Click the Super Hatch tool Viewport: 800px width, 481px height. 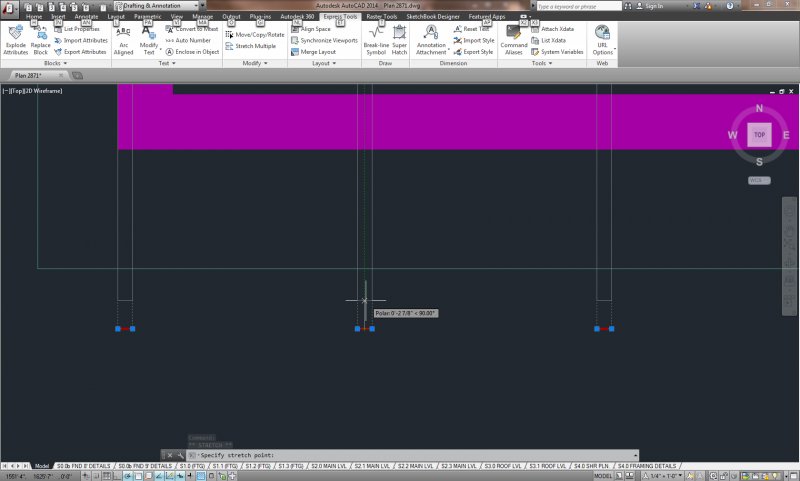point(399,40)
